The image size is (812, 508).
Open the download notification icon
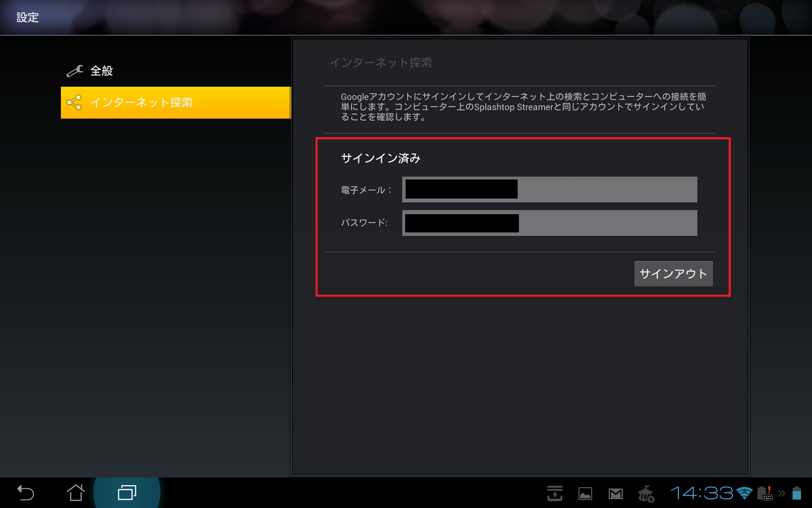click(554, 493)
